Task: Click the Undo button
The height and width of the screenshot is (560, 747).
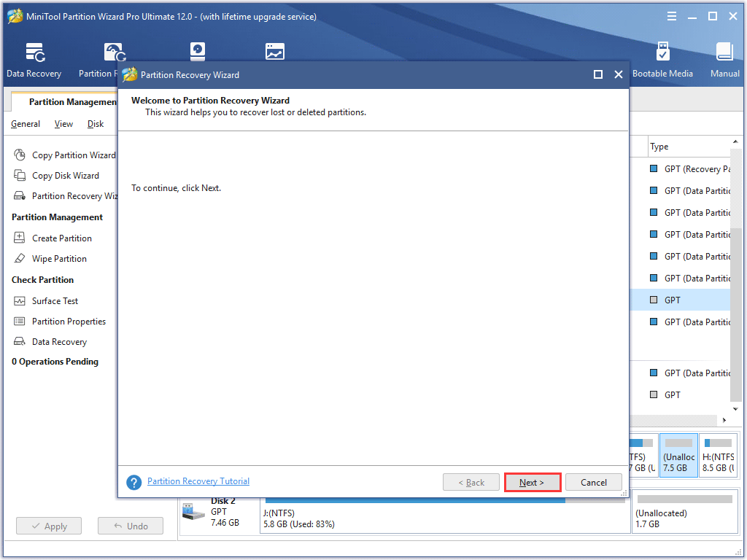Action: point(131,526)
